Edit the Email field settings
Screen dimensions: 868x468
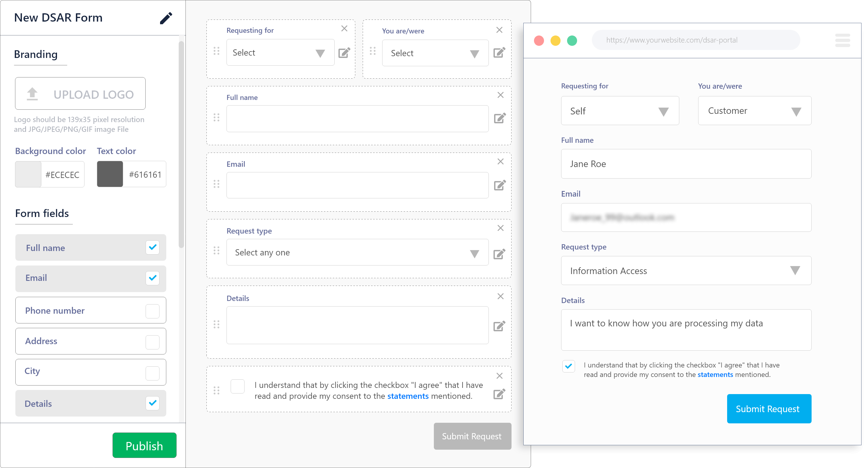tap(500, 185)
